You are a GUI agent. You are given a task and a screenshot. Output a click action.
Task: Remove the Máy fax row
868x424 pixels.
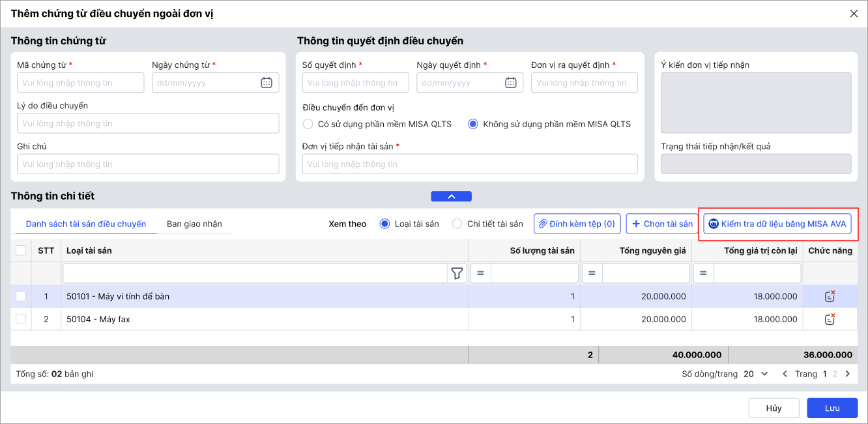830,320
